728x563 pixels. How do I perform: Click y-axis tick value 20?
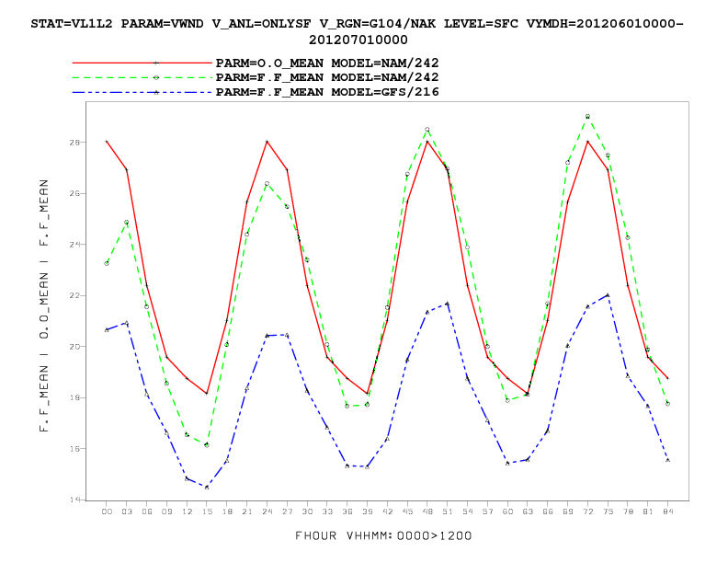[x=74, y=347]
